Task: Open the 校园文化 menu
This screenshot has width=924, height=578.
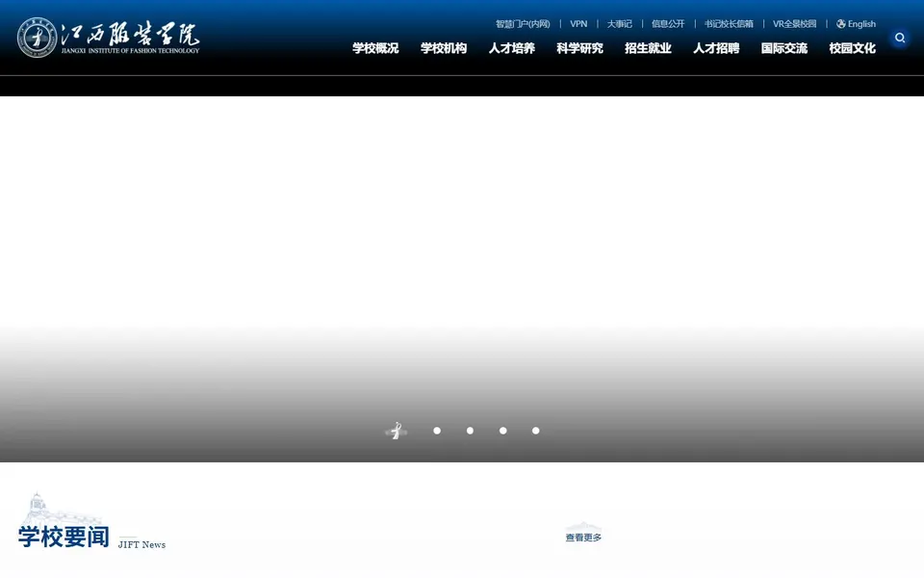Action: [852, 48]
